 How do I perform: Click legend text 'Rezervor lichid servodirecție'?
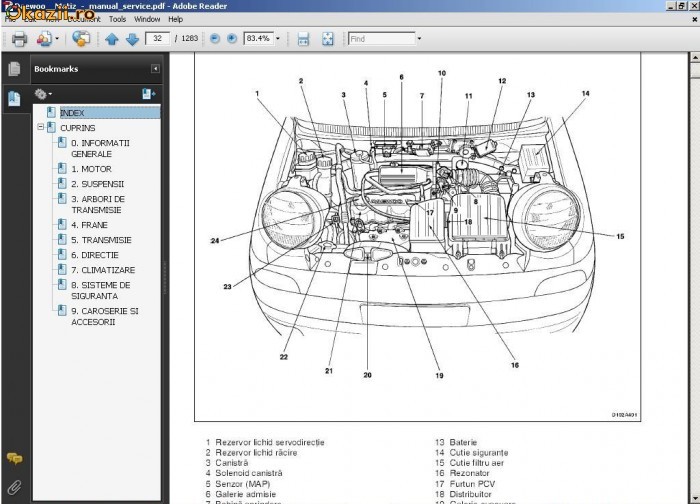click(270, 442)
